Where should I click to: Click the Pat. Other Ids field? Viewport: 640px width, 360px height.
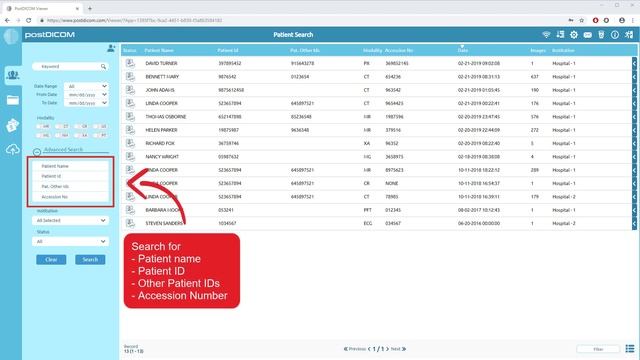(70, 187)
